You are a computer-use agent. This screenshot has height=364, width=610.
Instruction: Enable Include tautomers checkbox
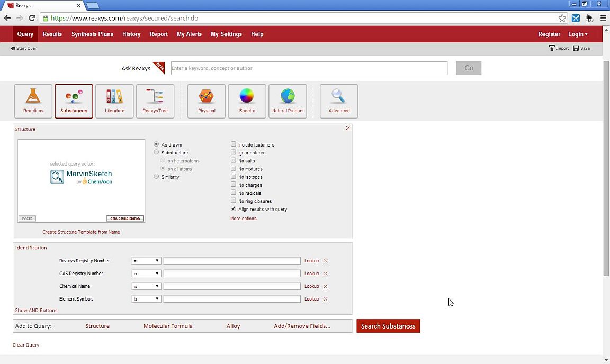coord(234,144)
